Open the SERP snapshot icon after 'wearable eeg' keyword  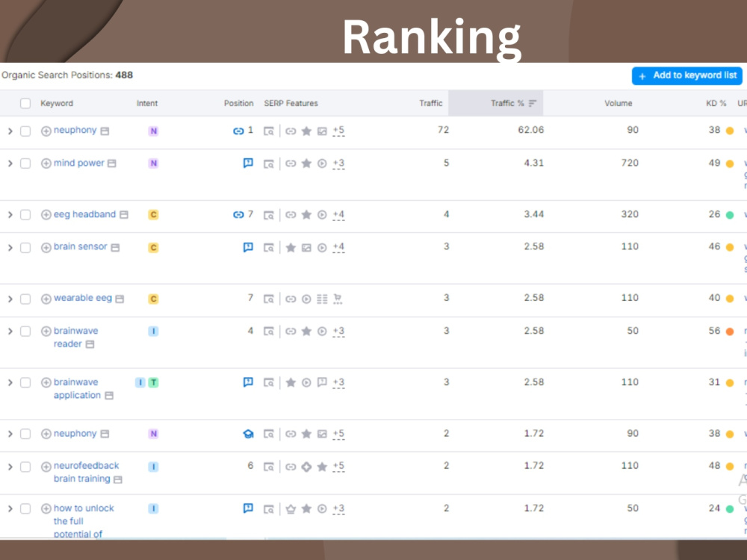pos(120,299)
